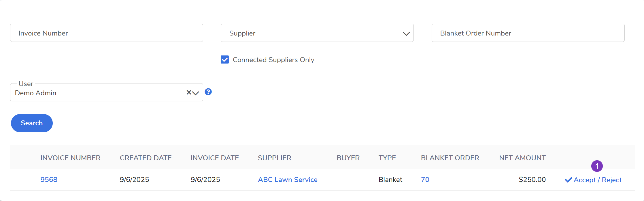Expand the User dropdown chevron
Screen dimensions: 644x201
[196, 93]
